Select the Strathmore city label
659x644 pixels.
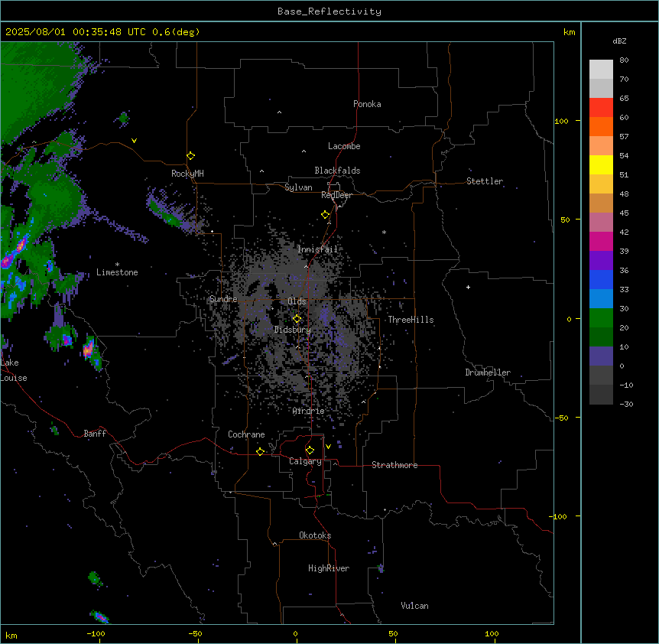394,465
